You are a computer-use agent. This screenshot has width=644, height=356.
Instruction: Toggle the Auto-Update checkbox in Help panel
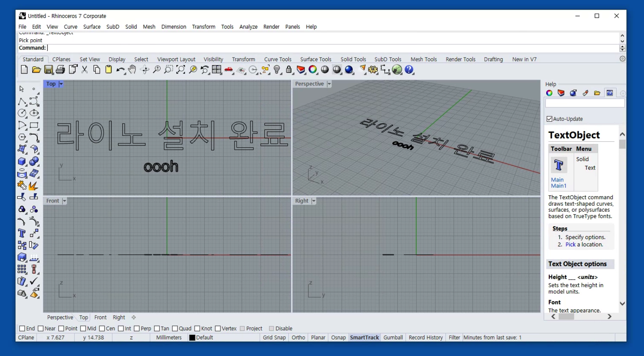549,119
